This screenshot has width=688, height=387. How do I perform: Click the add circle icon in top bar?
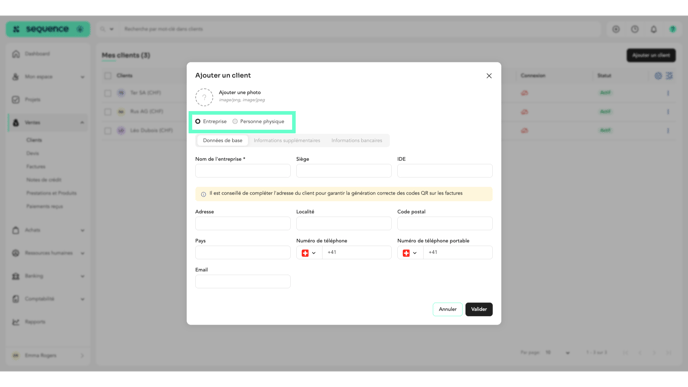click(616, 29)
